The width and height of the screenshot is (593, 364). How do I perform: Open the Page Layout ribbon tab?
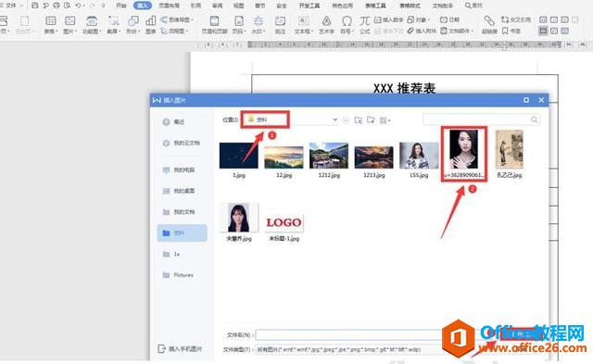(169, 6)
